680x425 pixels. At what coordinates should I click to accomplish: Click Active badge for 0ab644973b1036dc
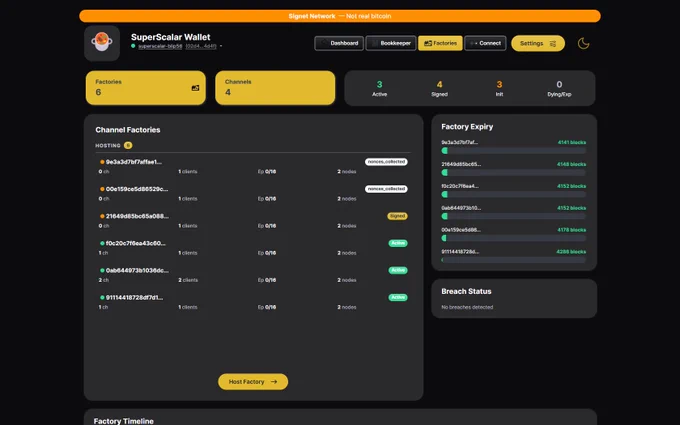point(398,270)
